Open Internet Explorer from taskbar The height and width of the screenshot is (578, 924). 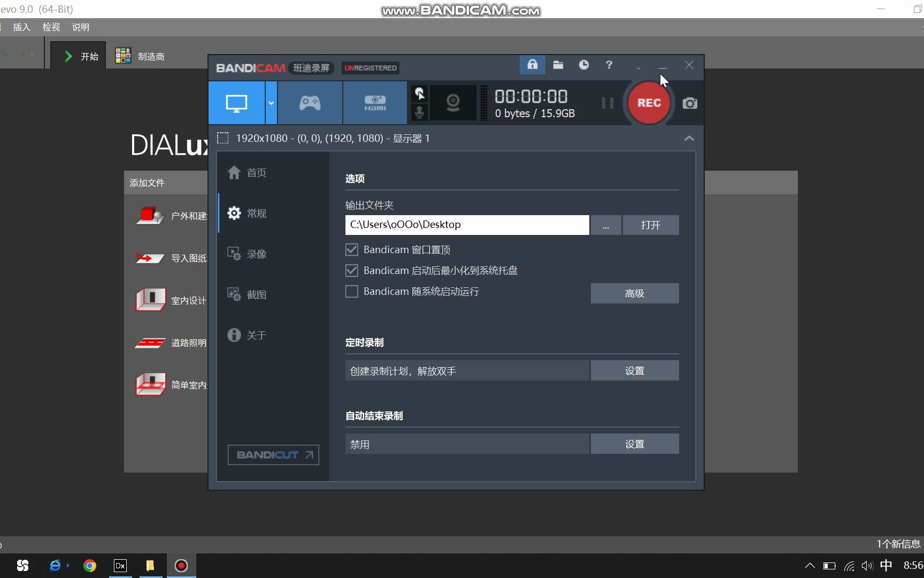tap(56, 566)
